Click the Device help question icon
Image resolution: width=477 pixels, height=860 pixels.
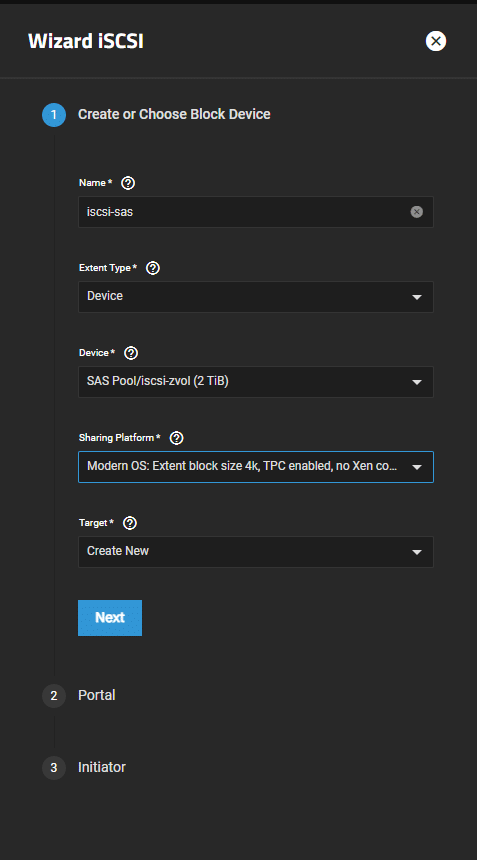pyautogui.click(x=131, y=353)
